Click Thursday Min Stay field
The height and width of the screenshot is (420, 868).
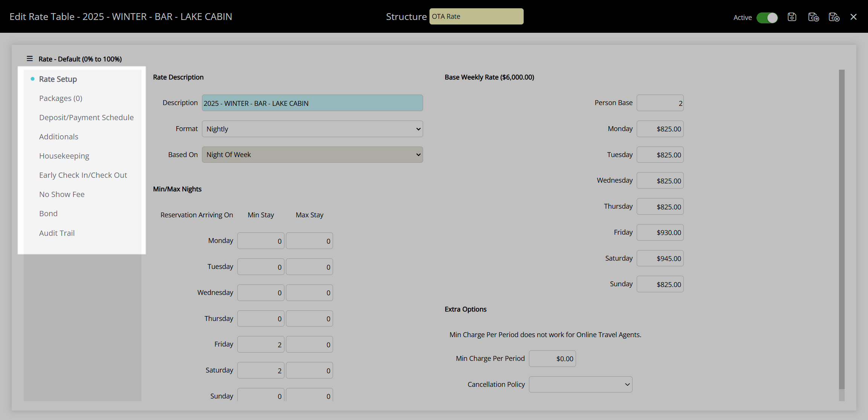point(261,319)
